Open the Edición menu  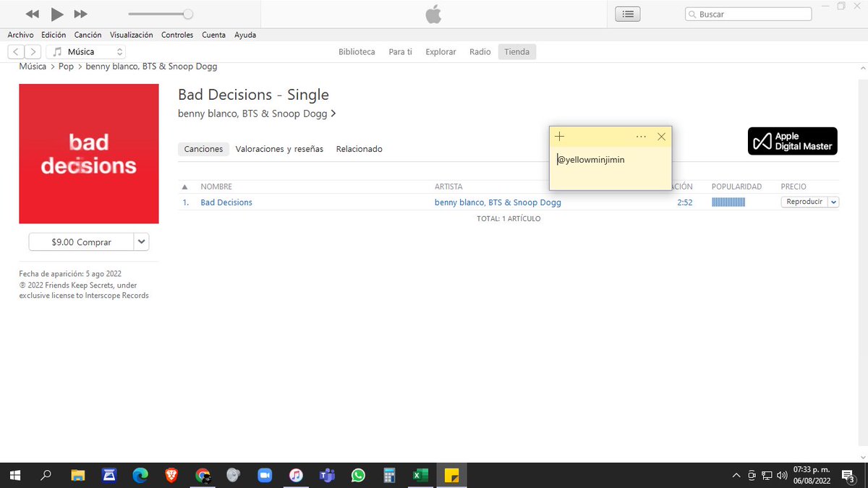click(53, 34)
